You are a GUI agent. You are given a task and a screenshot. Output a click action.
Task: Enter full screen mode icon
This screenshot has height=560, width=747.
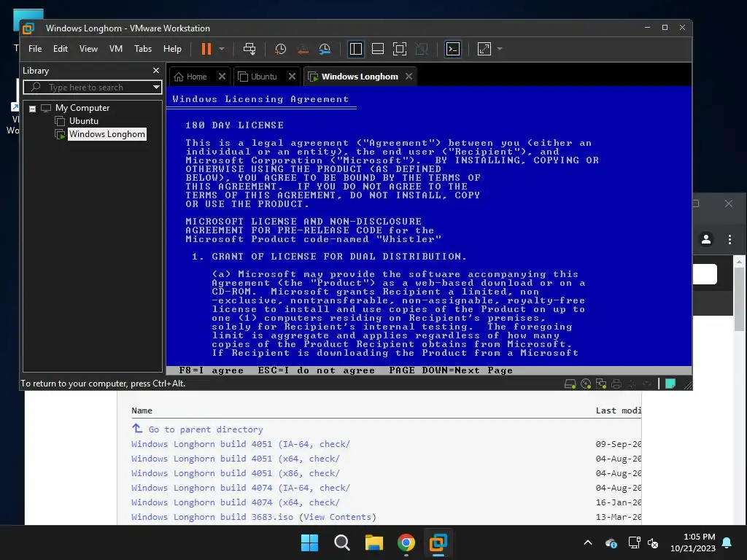click(x=400, y=49)
